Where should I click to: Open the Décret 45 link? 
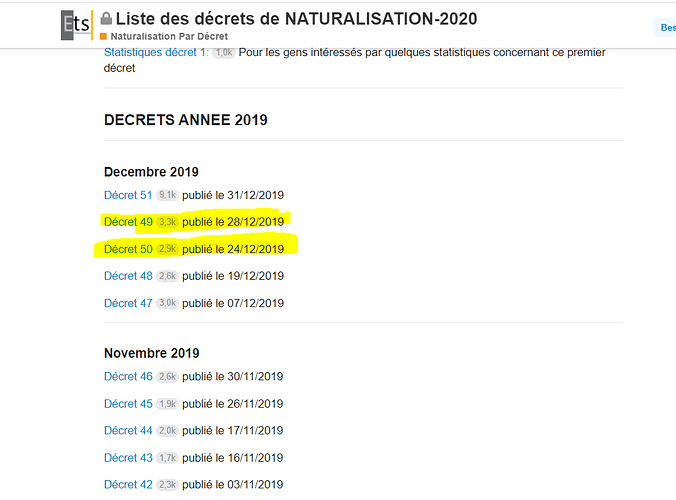coord(128,404)
